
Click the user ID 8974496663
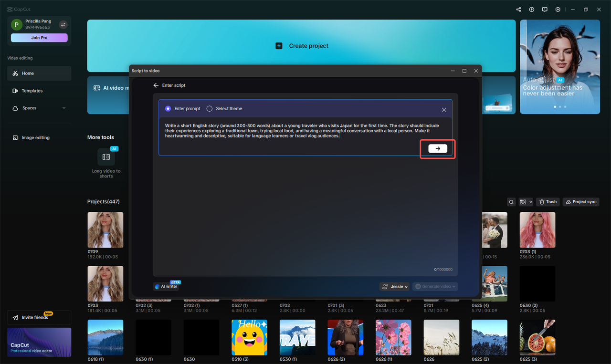coord(38,28)
